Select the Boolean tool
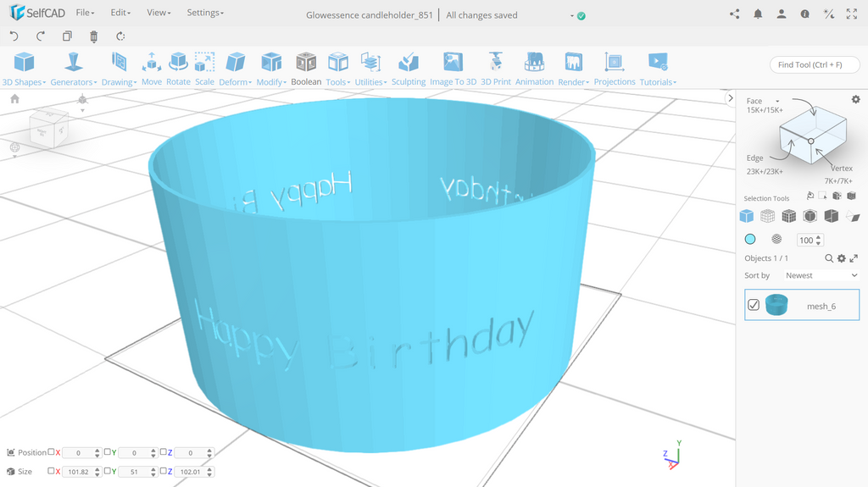Screen dimensions: 868x487 [x=306, y=69]
